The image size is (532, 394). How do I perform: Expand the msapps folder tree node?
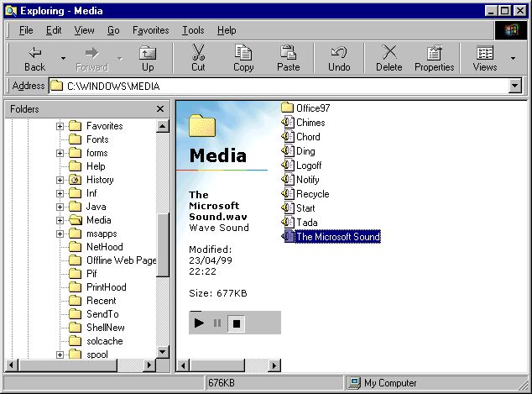[x=60, y=234]
